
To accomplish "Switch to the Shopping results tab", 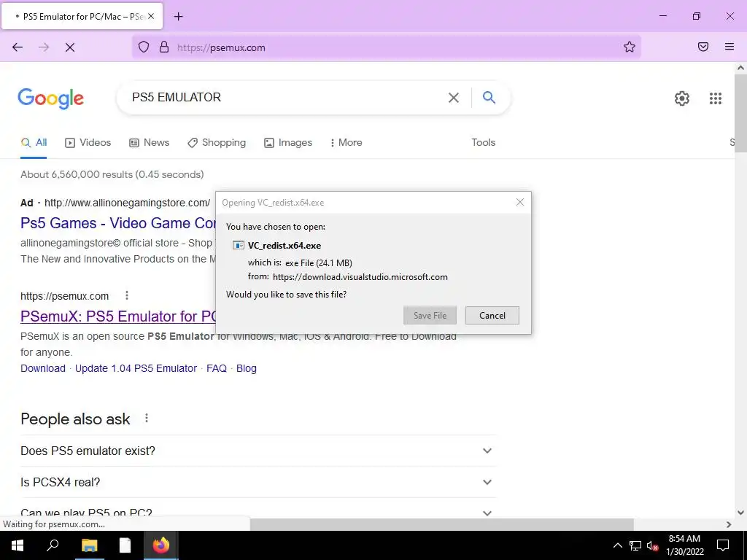I will [217, 142].
